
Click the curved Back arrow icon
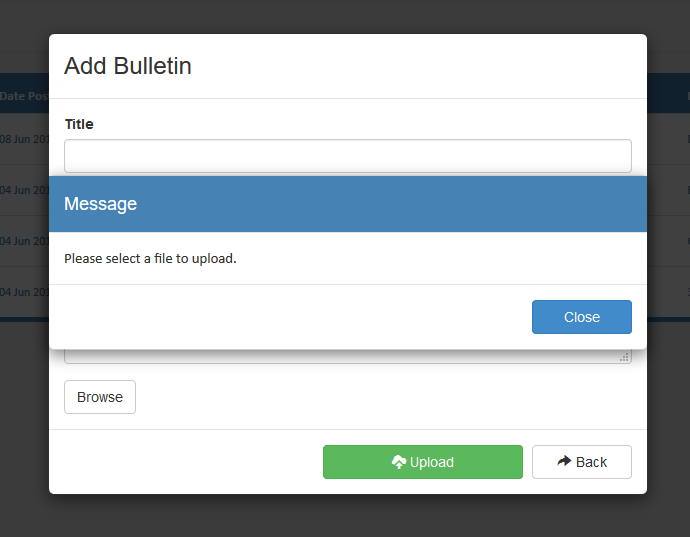click(564, 461)
